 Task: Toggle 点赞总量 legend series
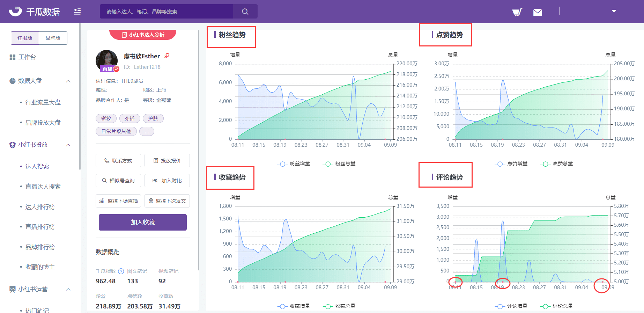click(557, 164)
